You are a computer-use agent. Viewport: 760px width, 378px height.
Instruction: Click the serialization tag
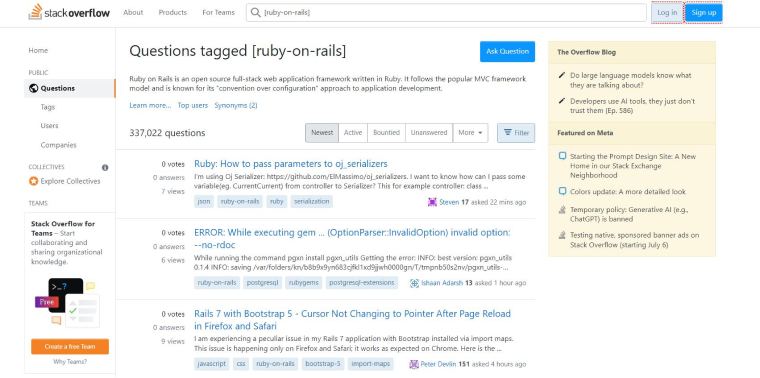[x=312, y=202]
